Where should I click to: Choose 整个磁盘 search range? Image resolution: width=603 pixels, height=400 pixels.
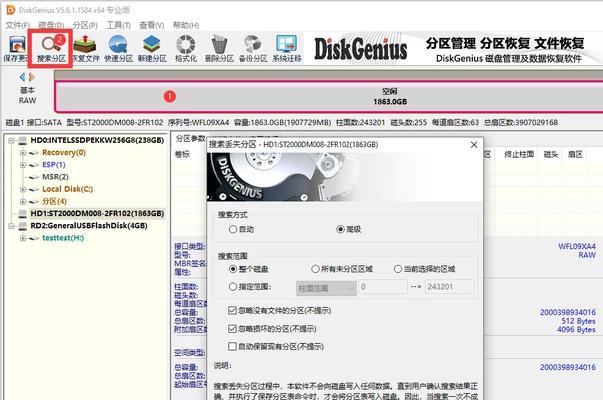click(x=233, y=269)
